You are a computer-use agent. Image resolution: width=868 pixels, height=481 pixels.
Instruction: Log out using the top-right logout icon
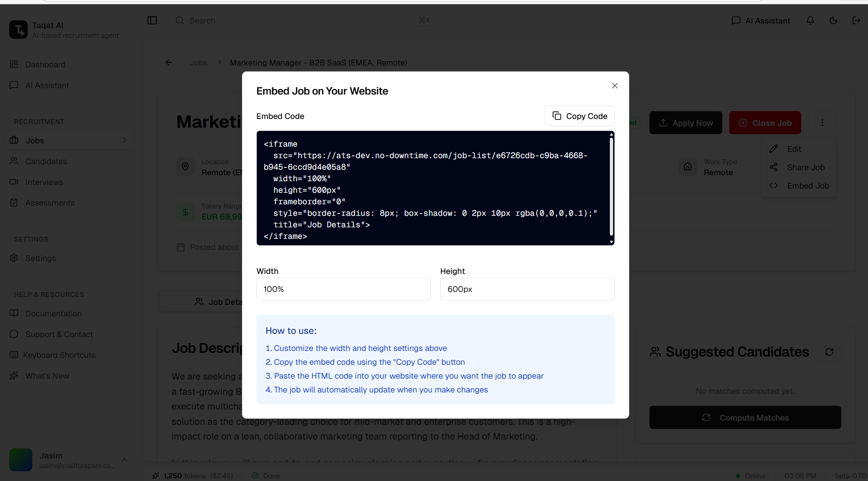tap(856, 20)
